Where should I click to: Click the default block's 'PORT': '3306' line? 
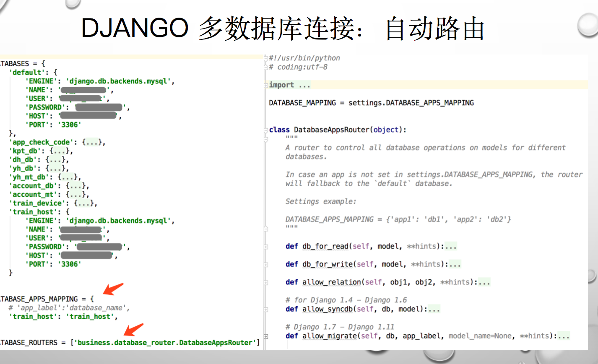click(53, 125)
